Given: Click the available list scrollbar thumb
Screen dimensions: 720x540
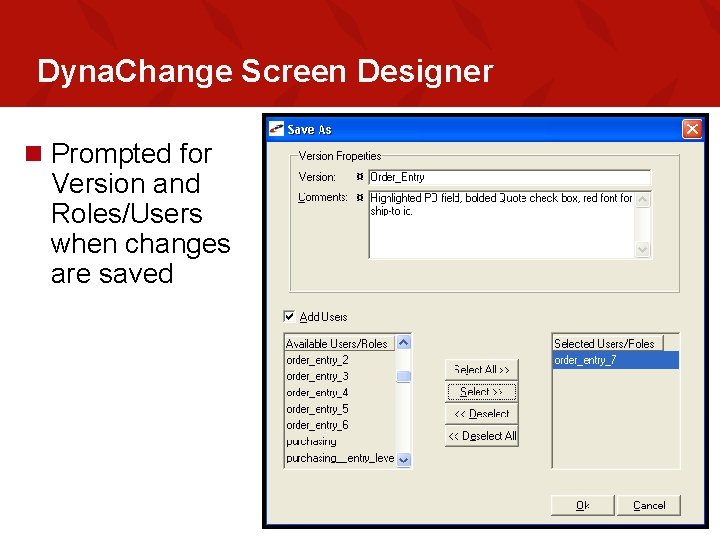Looking at the screenshot, I should pyautogui.click(x=403, y=377).
